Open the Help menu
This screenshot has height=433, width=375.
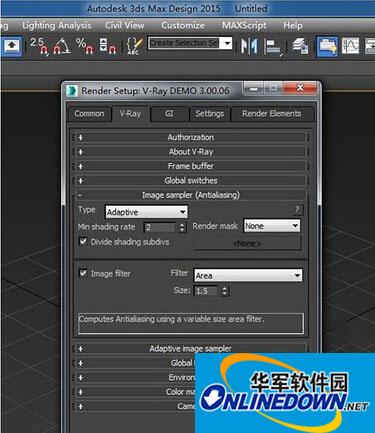tap(293, 25)
